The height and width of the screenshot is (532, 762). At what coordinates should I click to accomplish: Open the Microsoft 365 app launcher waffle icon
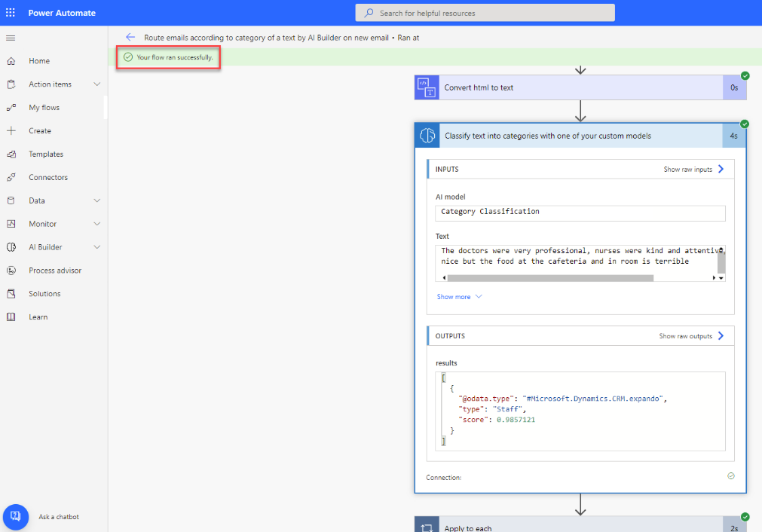point(11,12)
